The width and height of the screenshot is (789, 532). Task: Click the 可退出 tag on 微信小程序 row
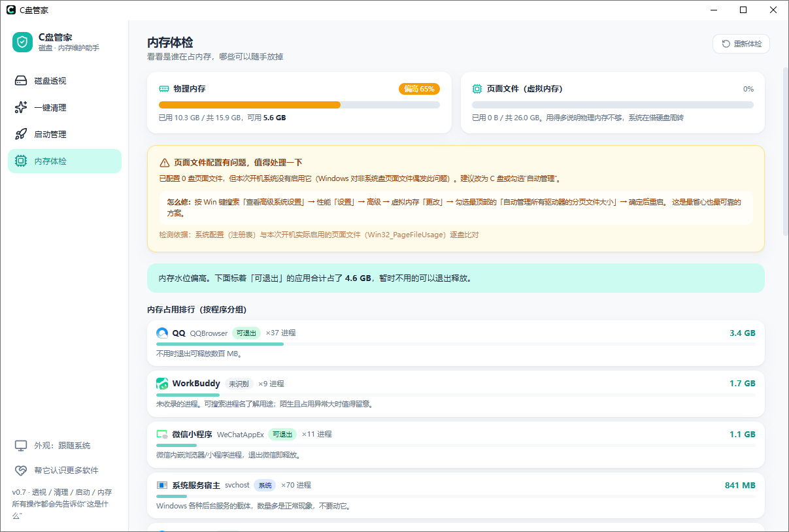282,434
